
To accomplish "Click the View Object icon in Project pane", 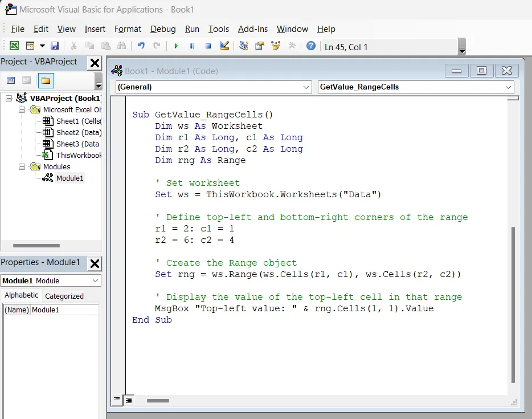I will pyautogui.click(x=26, y=80).
